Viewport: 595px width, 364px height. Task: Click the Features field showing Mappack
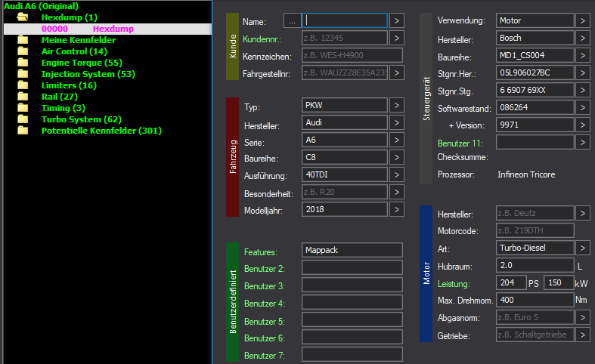[352, 250]
